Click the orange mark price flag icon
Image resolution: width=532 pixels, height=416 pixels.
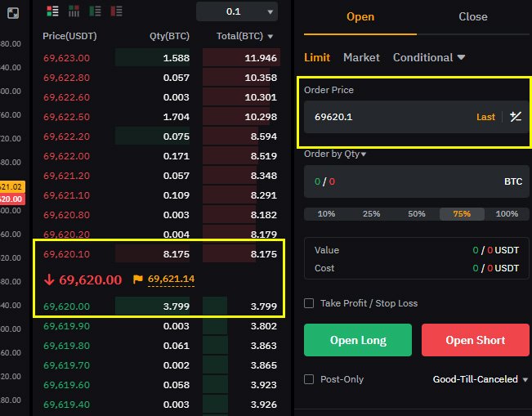[138, 280]
